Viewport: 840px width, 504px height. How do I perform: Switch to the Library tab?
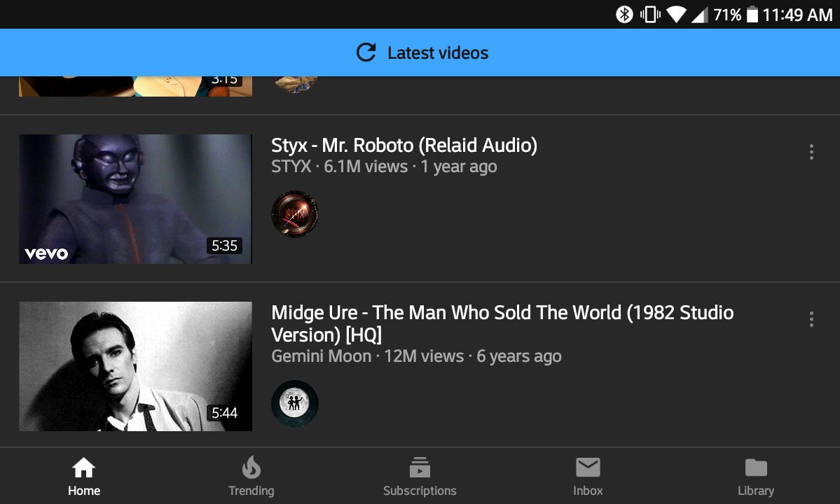(756, 476)
